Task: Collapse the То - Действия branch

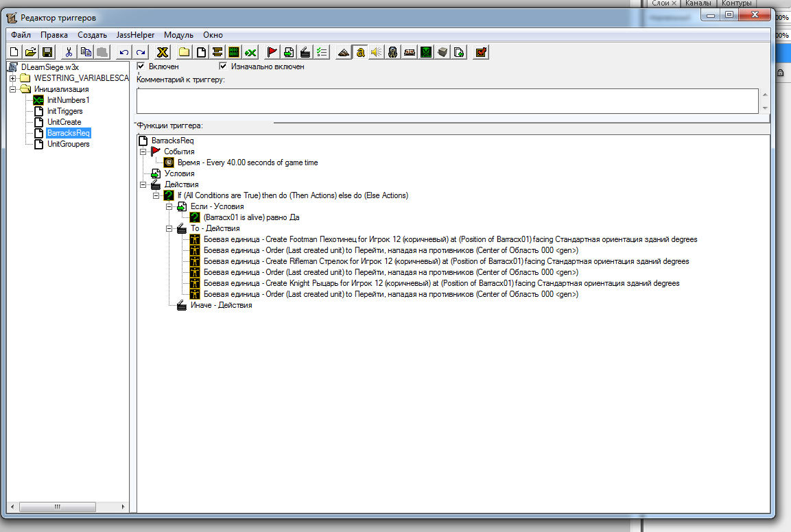Action: [169, 228]
